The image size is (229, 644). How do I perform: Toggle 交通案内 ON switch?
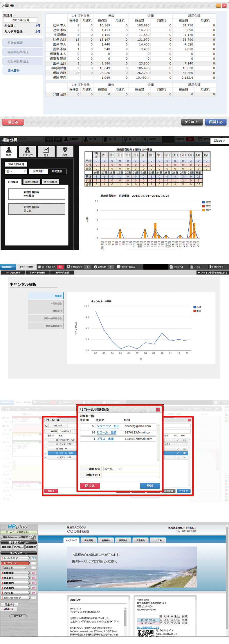click(34, 588)
